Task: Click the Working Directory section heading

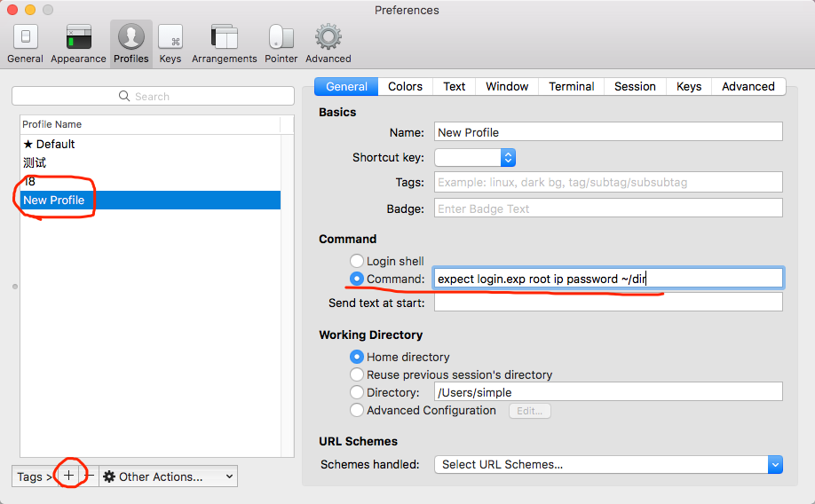Action: pyautogui.click(x=370, y=335)
